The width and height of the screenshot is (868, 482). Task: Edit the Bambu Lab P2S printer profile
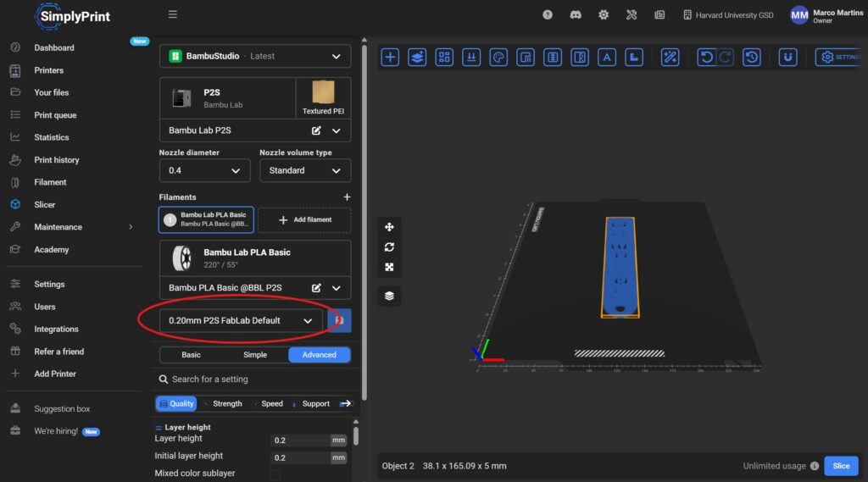[316, 130]
